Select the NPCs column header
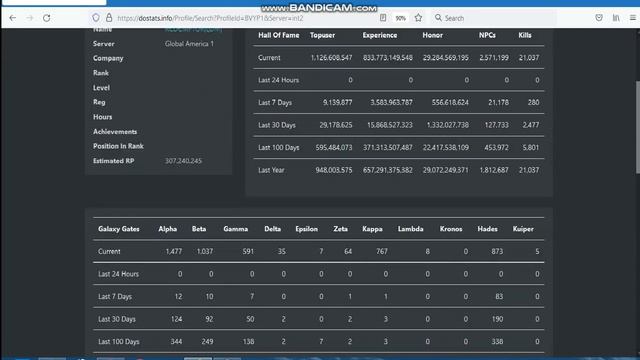 click(487, 36)
